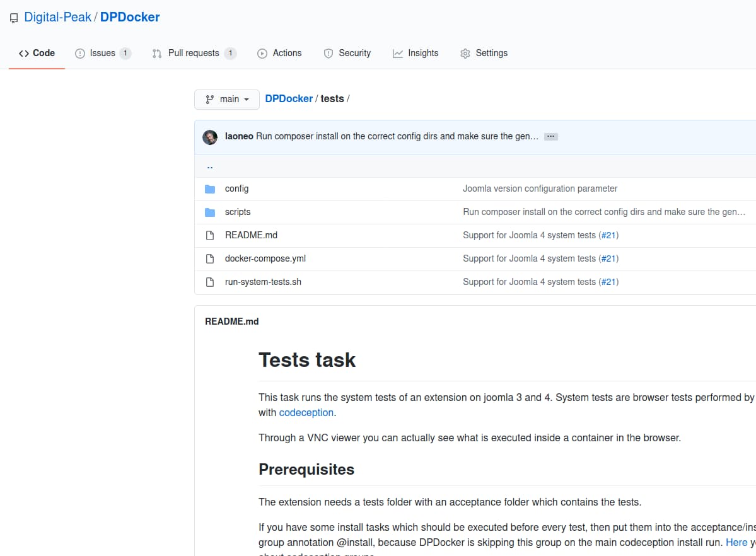Image resolution: width=756 pixels, height=556 pixels.
Task: Go to the Actions tab
Action: click(x=279, y=54)
